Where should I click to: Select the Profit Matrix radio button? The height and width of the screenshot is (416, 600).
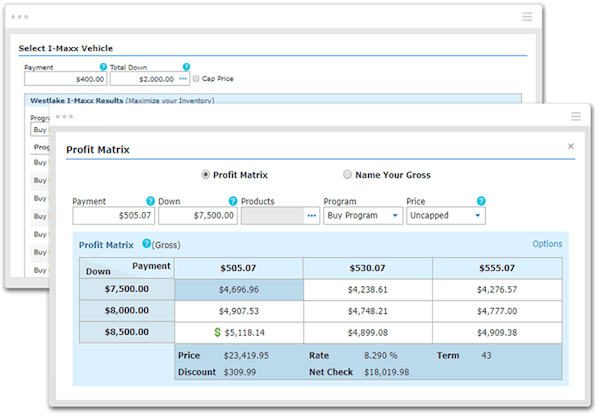tap(206, 174)
